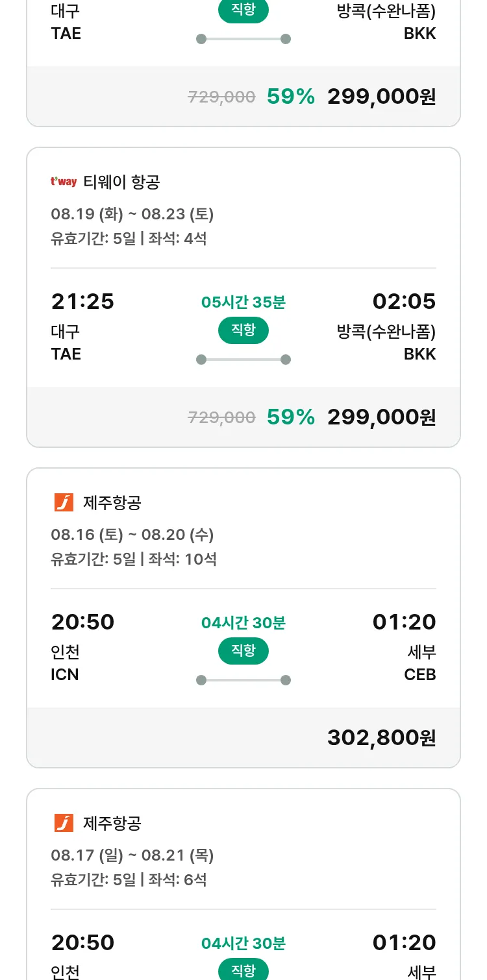Click the 21:25 departure time from 대구
487x980 pixels.
[82, 302]
